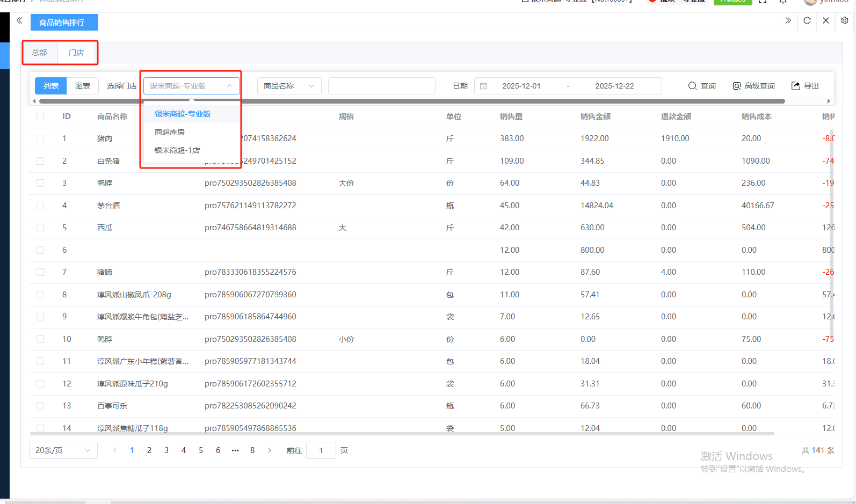This screenshot has width=856, height=504.
Task: Open 高级查询 advanced search
Action: point(753,86)
